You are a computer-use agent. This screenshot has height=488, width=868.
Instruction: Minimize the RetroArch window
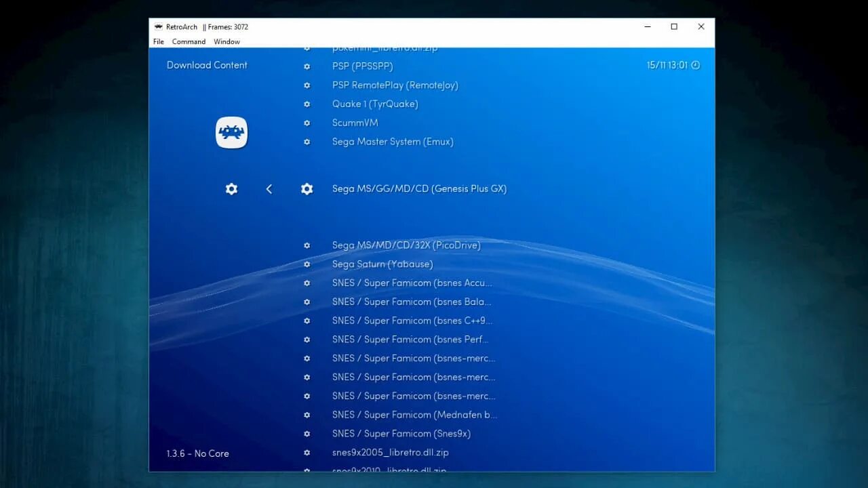(x=647, y=27)
